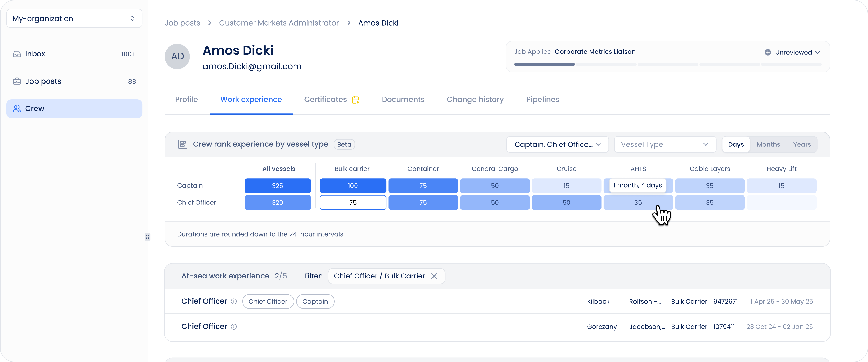
Task: Click the Gorczany company name
Action: (x=602, y=327)
